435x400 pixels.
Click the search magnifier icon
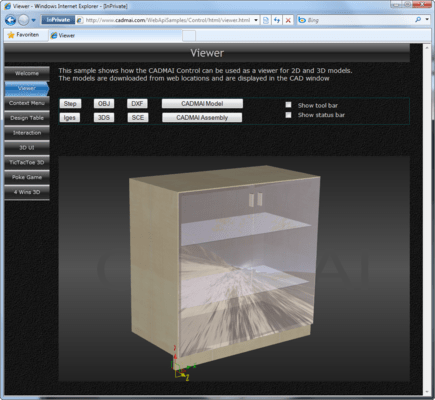tap(418, 20)
